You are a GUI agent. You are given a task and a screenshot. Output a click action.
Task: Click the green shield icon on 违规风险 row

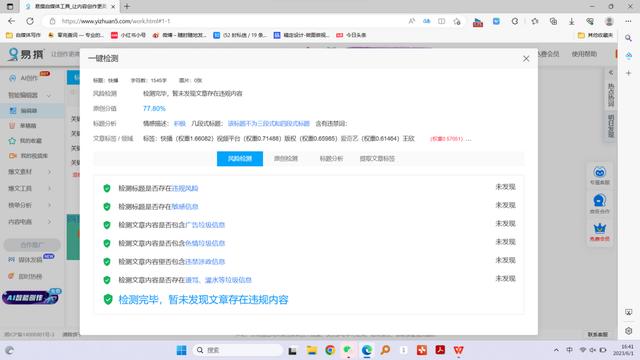107,188
